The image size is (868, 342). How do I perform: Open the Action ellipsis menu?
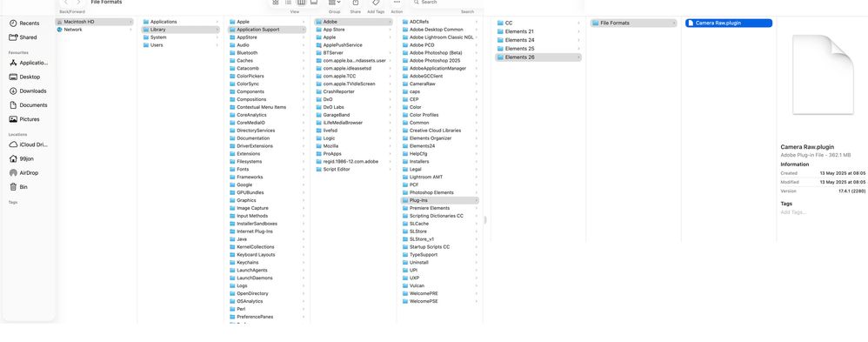click(397, 3)
